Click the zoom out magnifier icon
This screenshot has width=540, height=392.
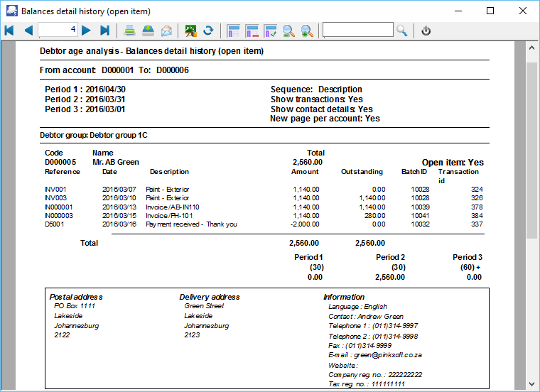(289, 30)
